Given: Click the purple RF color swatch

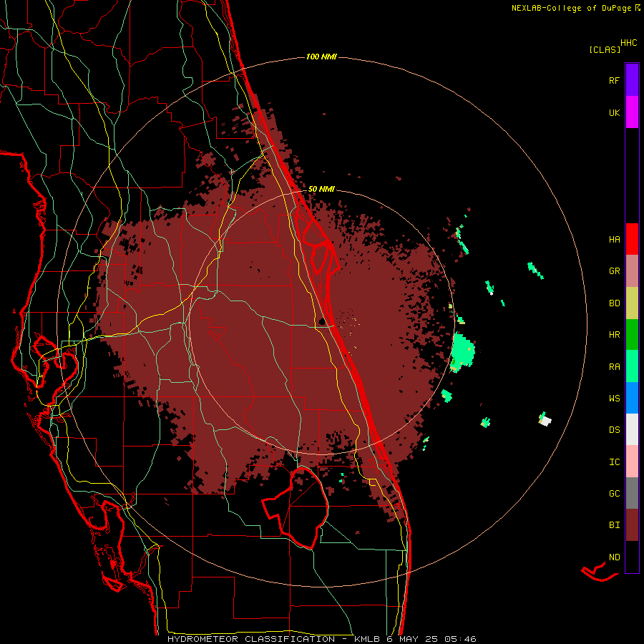Looking at the screenshot, I should (x=632, y=80).
